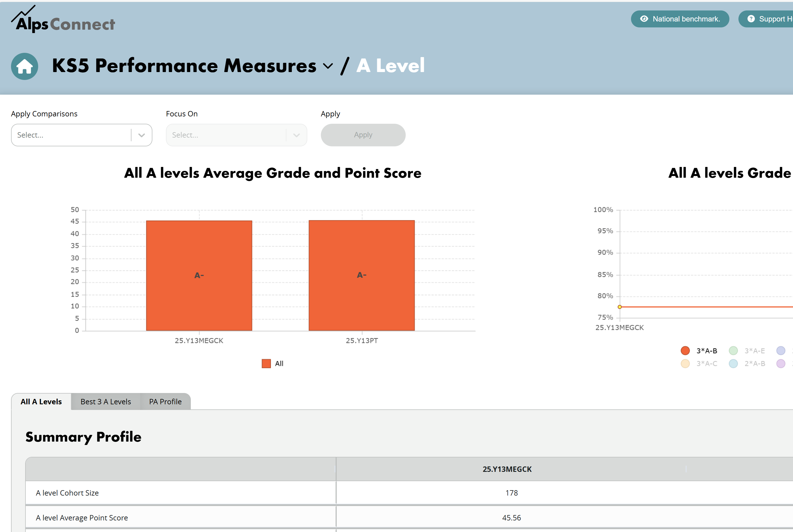Click the KS5 Performance Measures title
Screen dimensions: 793x532
pos(184,66)
